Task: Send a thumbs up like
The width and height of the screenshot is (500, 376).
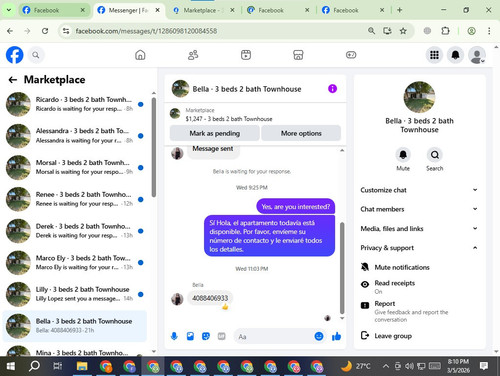Action: click(336, 336)
